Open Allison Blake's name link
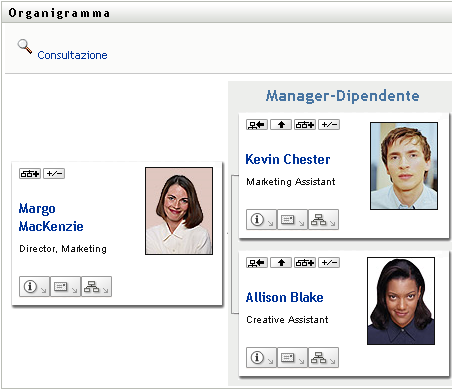The image size is (452, 391). (285, 297)
